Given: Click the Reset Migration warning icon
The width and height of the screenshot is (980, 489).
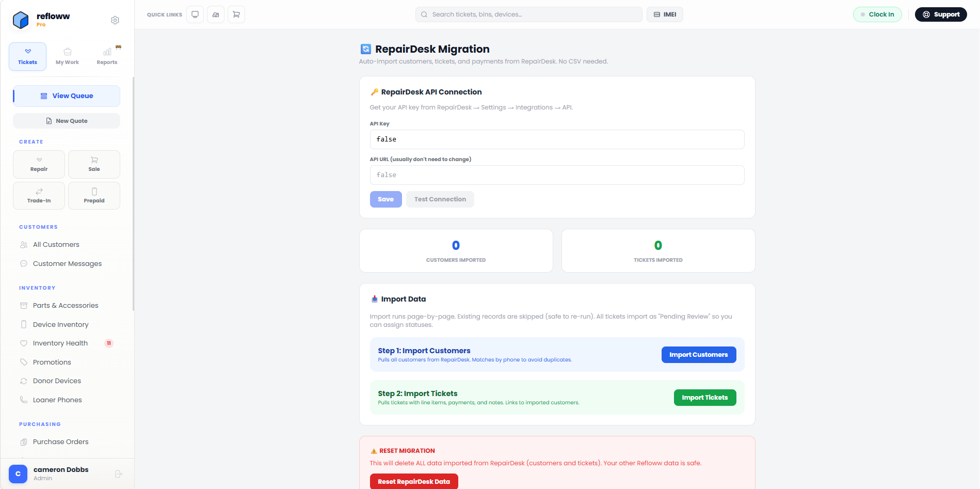Looking at the screenshot, I should (374, 451).
